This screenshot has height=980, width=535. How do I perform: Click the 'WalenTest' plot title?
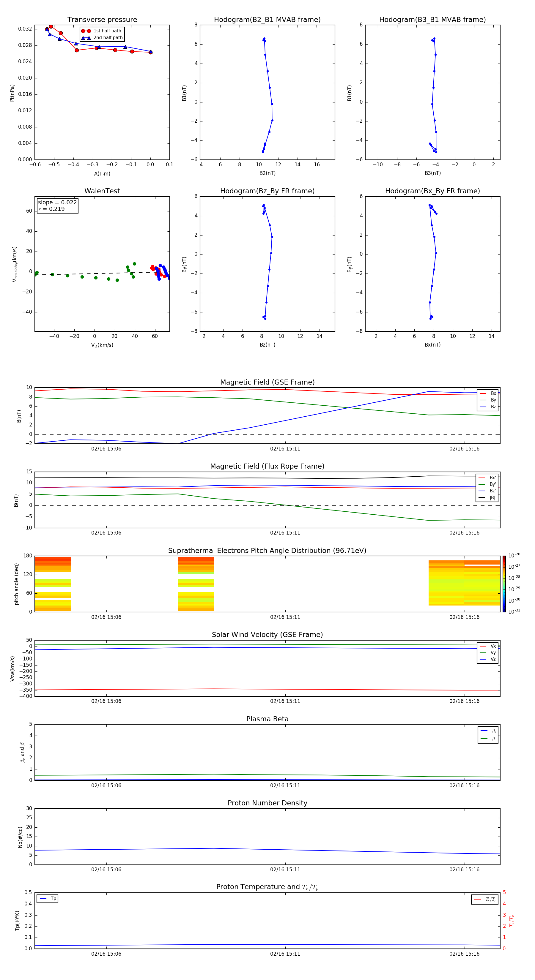[102, 191]
